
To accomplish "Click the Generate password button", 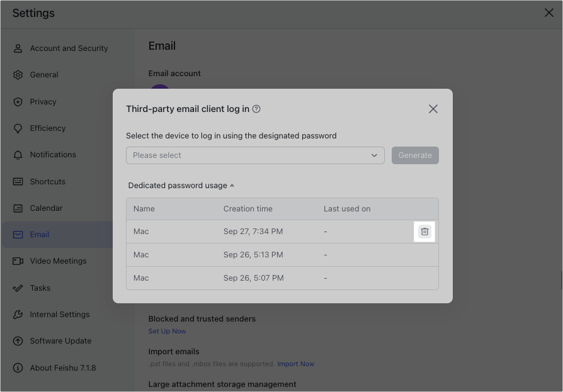I will [415, 155].
